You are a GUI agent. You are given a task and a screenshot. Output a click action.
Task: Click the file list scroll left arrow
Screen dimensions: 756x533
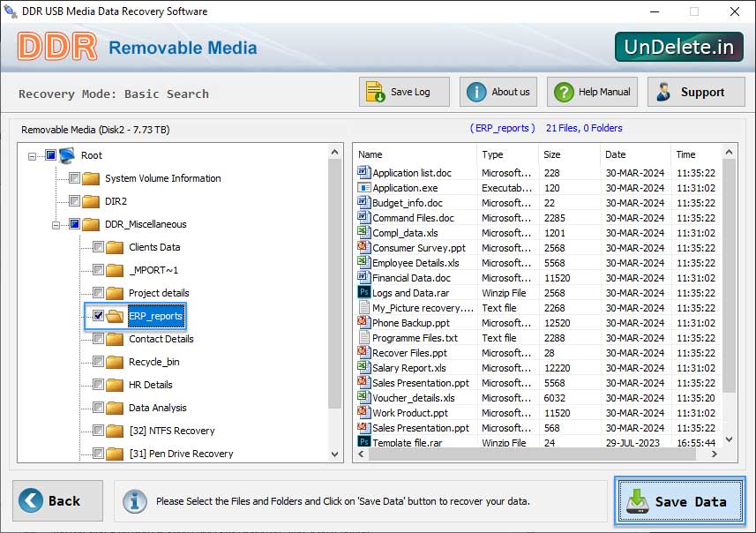click(x=361, y=454)
